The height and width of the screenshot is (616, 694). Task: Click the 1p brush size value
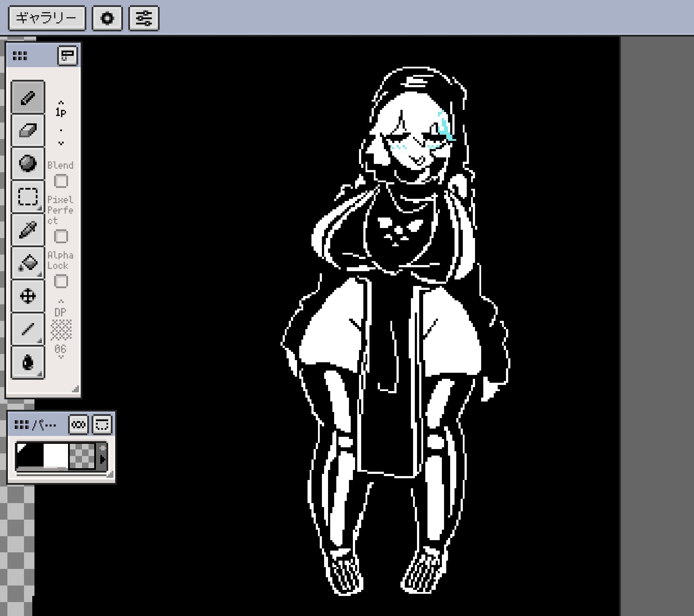(61, 112)
